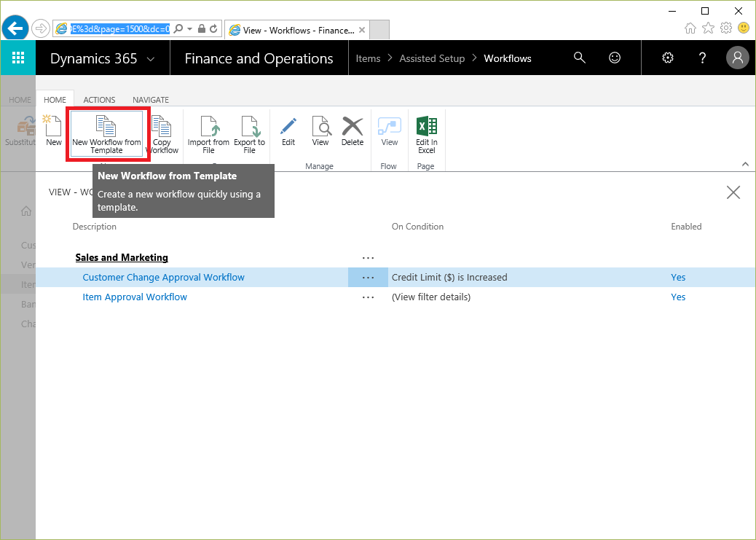Switch to the NAVIGATE ribbon tab
Image resolution: width=756 pixels, height=540 pixels.
coord(151,99)
